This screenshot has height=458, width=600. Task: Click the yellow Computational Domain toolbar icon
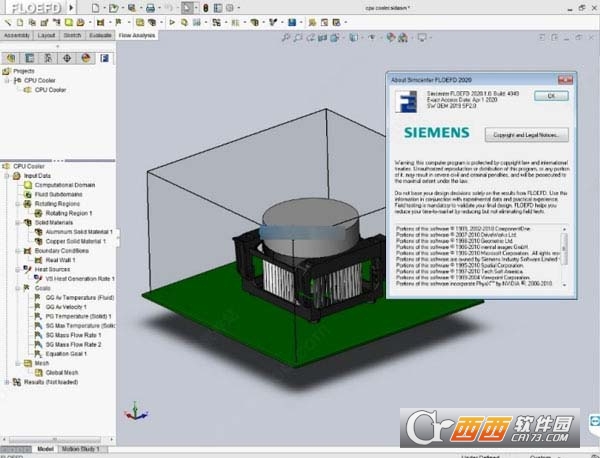pyautogui.click(x=68, y=23)
